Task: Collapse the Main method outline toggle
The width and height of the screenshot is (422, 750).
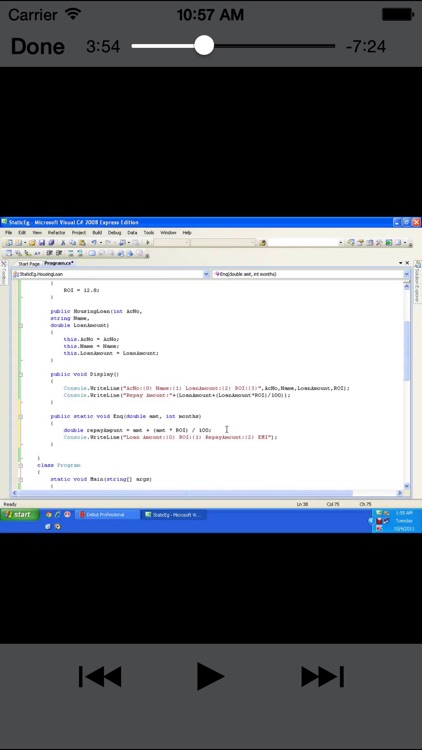Action: click(x=21, y=479)
